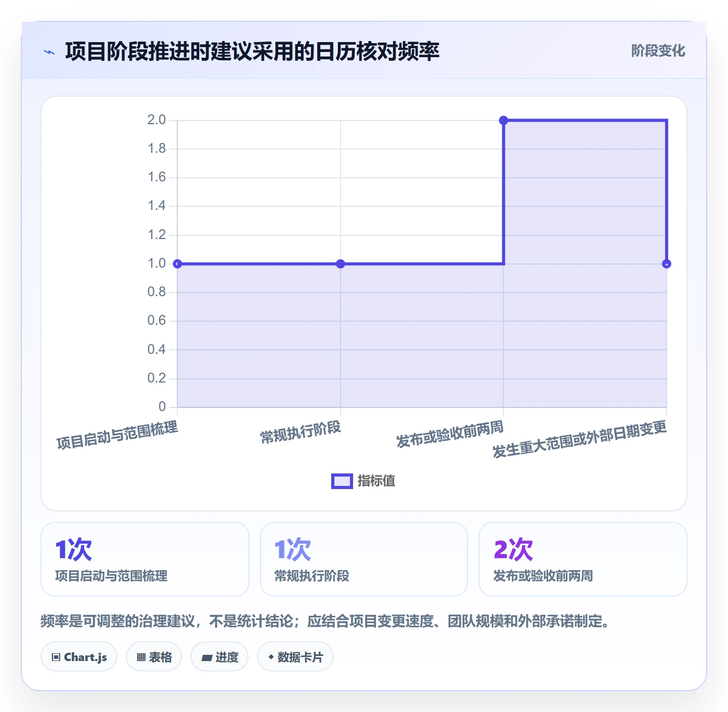Click the 1次 value above 常规执行阶段
The image size is (728, 712).
(293, 550)
